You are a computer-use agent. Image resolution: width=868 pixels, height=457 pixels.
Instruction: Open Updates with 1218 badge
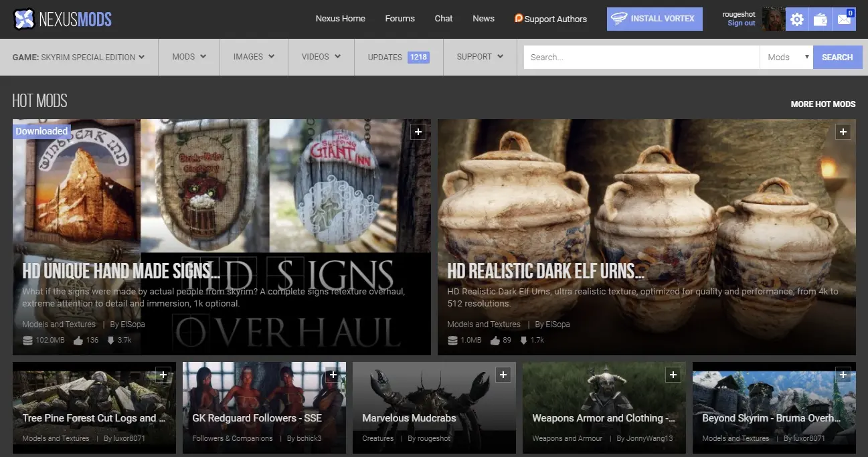pyautogui.click(x=399, y=57)
